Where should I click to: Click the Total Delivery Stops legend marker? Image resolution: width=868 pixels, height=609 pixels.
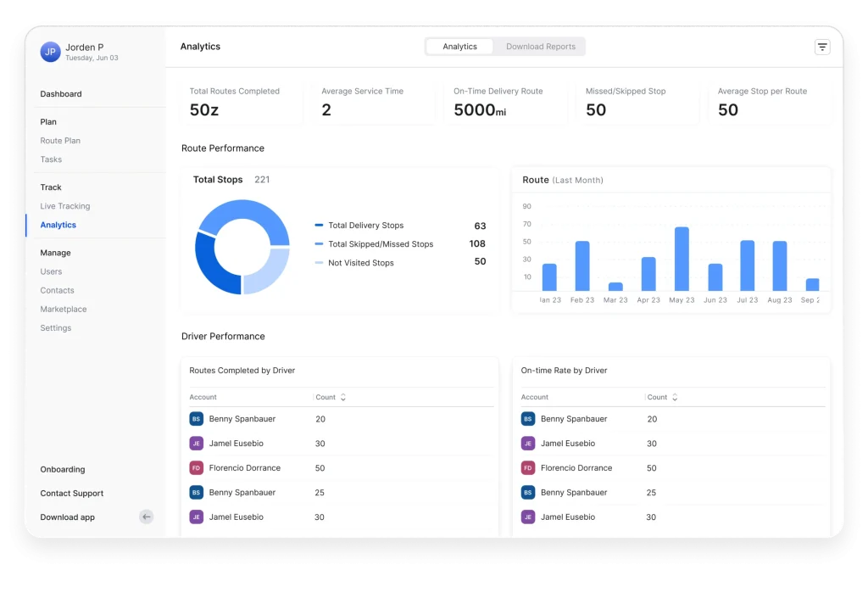click(x=319, y=225)
